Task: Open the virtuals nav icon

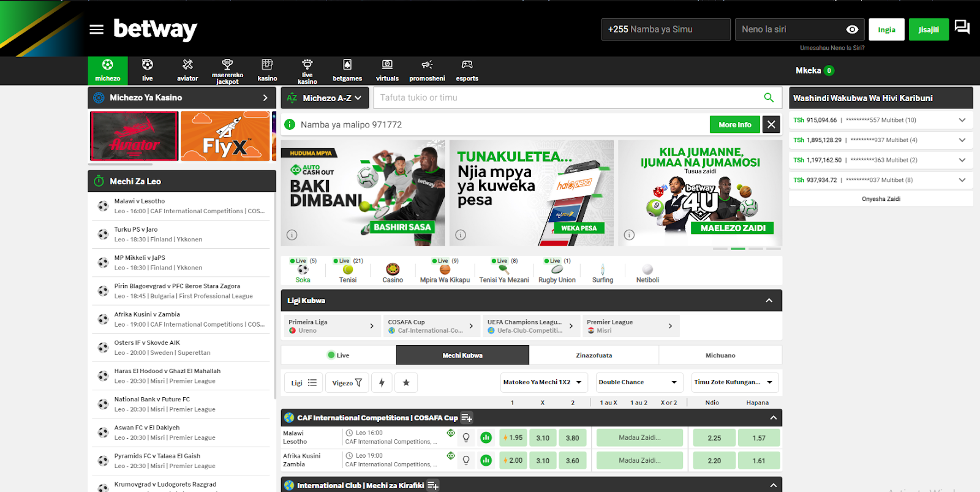Action: [387, 70]
